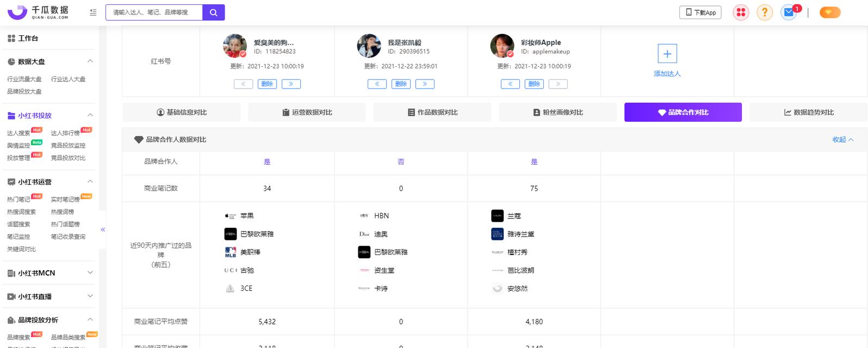Open the mail messages icon

click(x=789, y=12)
